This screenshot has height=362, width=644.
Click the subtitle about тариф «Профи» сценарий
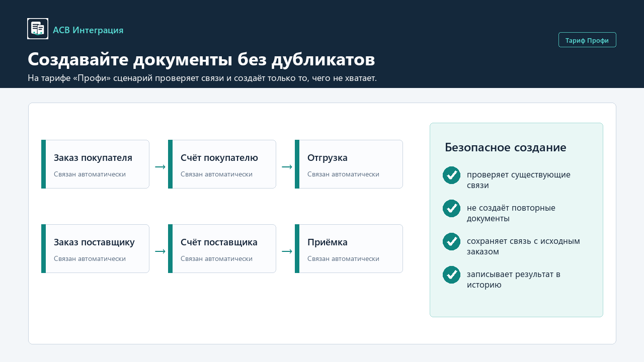pyautogui.click(x=202, y=78)
